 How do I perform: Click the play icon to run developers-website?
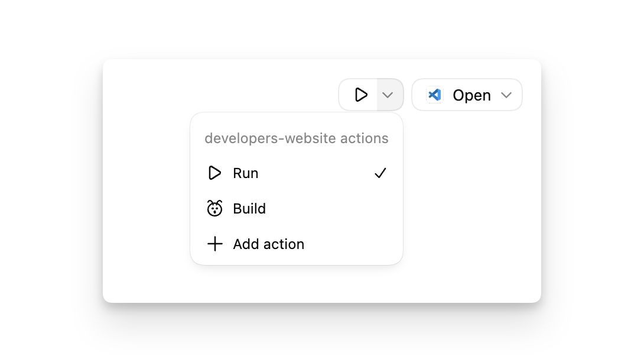(x=361, y=94)
